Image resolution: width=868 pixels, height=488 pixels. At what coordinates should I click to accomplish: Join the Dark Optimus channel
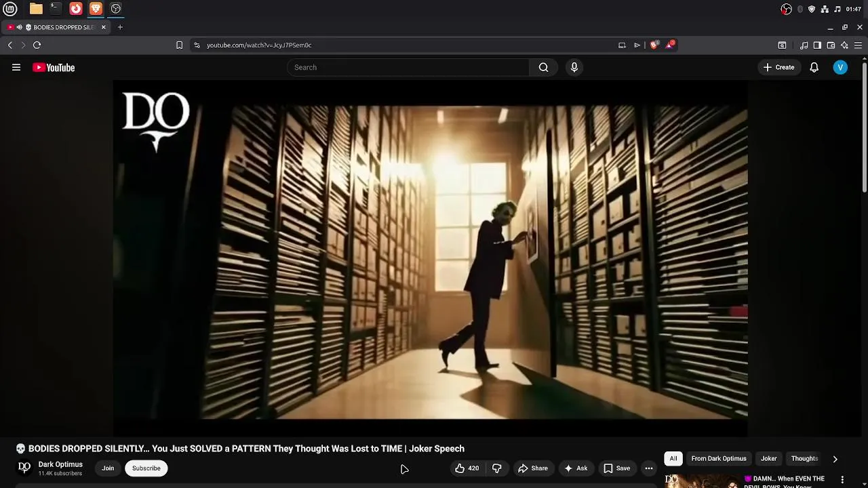click(108, 468)
